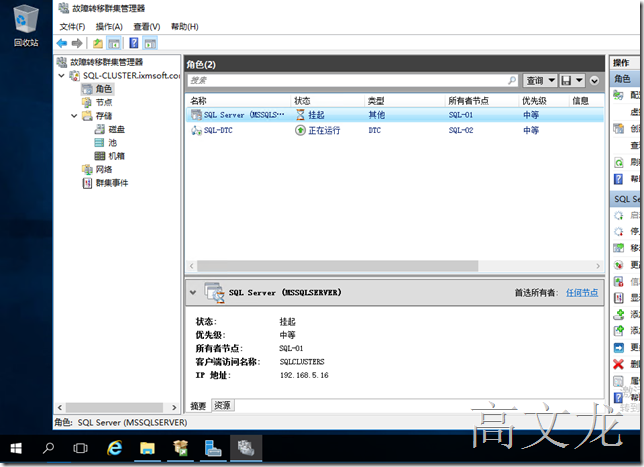The width and height of the screenshot is (644, 467).
Task: Sort by 优先级 column header
Action: 543,101
